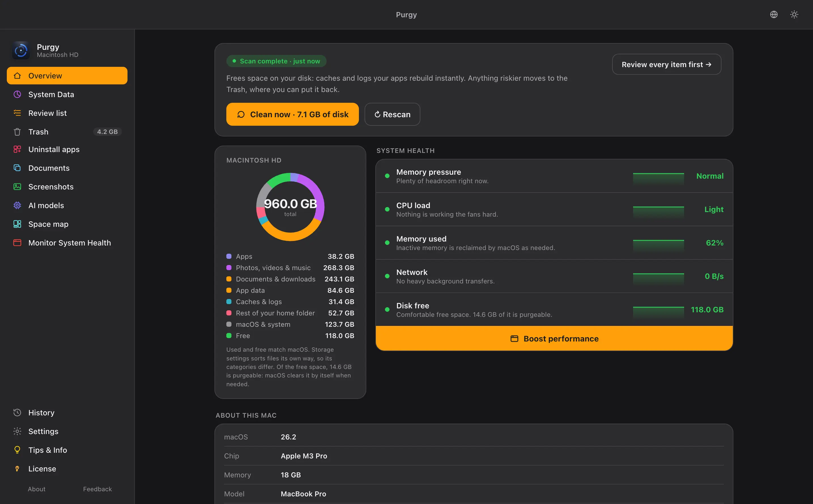
Task: Click the Memory used 62% value
Action: coord(715,243)
